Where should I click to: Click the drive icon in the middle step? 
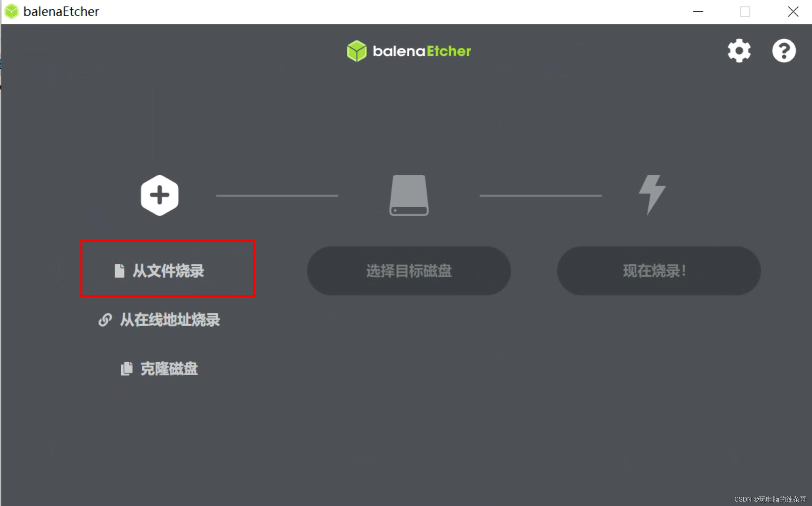(x=409, y=195)
